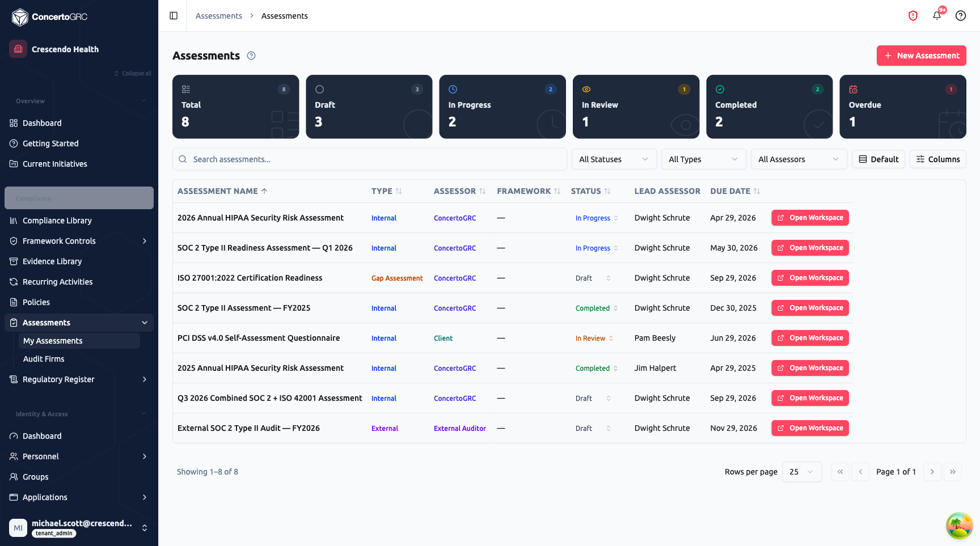The width and height of the screenshot is (980, 546).
Task: Expand Regulatory Register submenu
Action: click(x=145, y=379)
